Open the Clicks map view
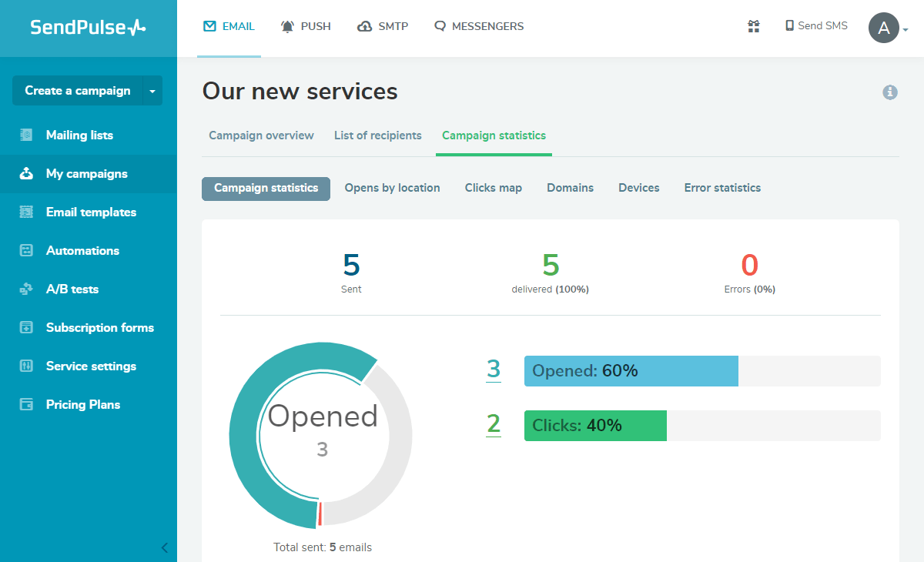This screenshot has width=924, height=562. coord(493,188)
